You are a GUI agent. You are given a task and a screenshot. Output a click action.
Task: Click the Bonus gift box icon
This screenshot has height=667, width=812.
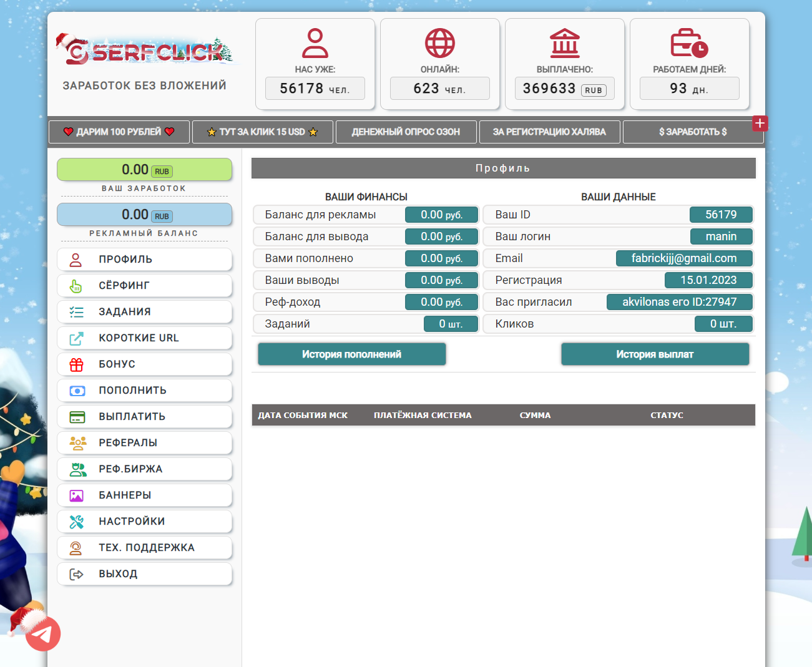76,364
